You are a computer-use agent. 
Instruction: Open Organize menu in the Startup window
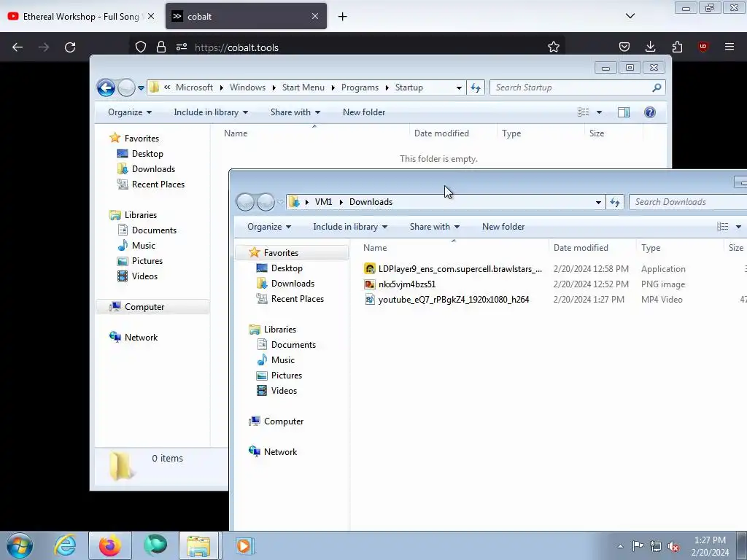click(x=130, y=112)
